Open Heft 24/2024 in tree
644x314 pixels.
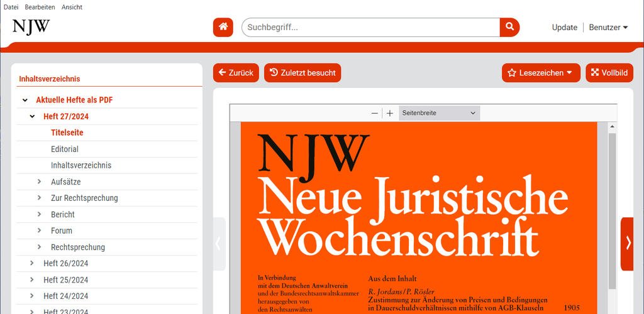[x=65, y=296]
